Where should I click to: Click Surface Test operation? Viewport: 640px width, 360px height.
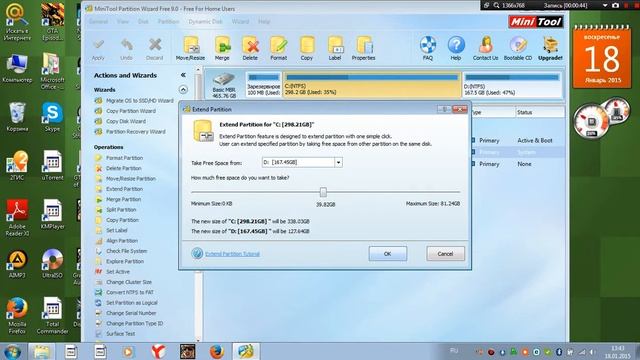pyautogui.click(x=120, y=334)
